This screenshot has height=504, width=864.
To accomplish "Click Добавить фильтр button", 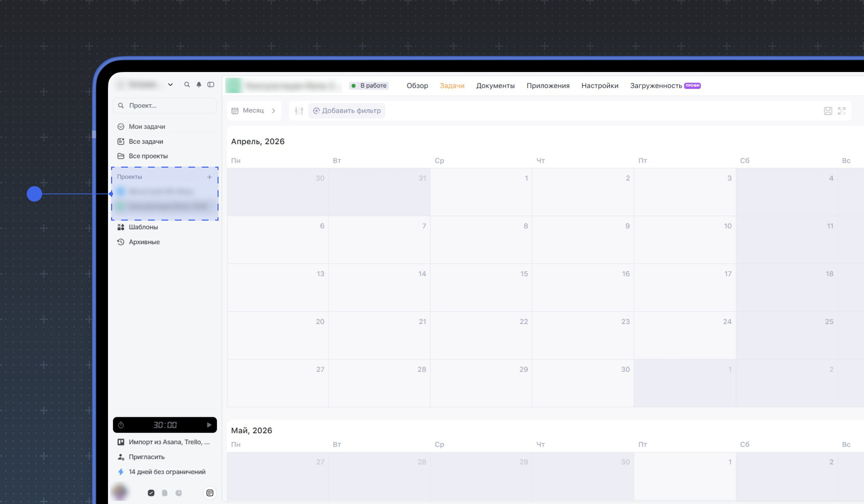I will click(x=347, y=111).
